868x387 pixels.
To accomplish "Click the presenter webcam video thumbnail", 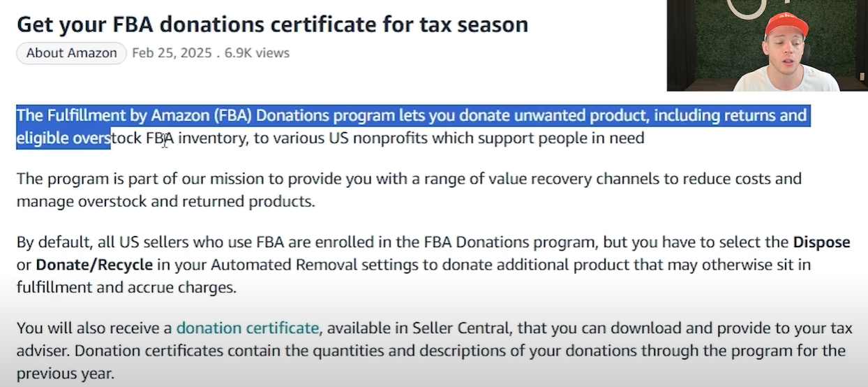I will [766, 46].
